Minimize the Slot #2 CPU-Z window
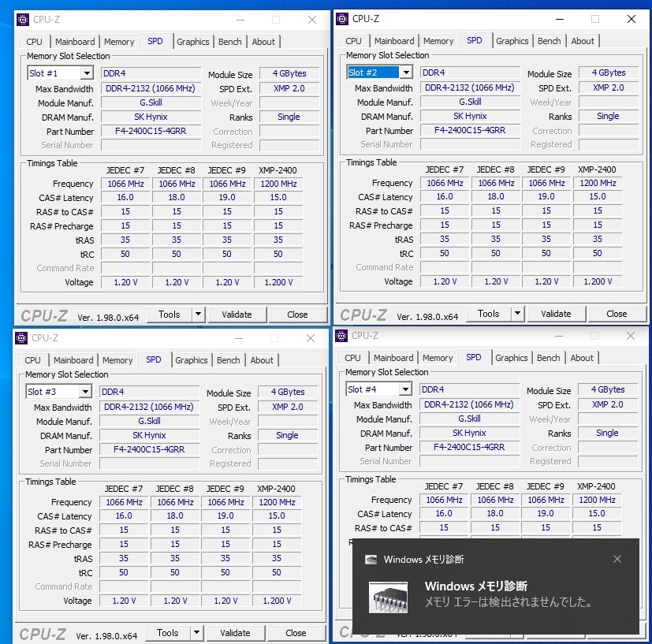 [560, 19]
